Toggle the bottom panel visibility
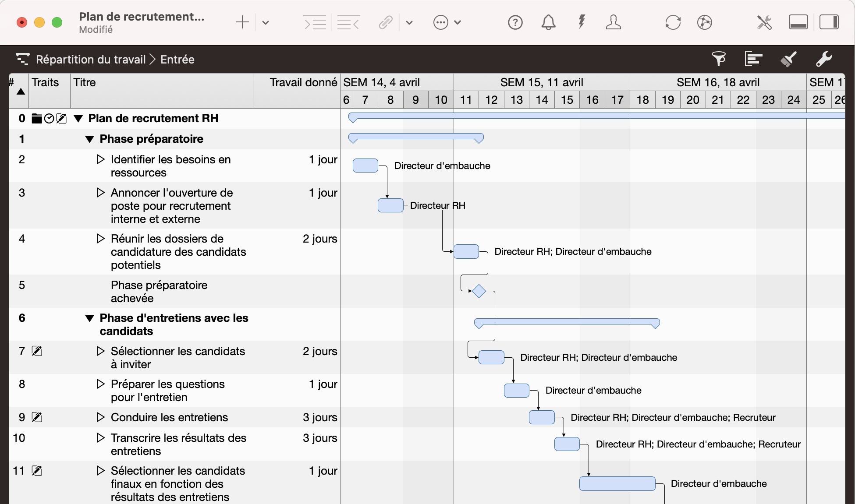 click(x=798, y=22)
